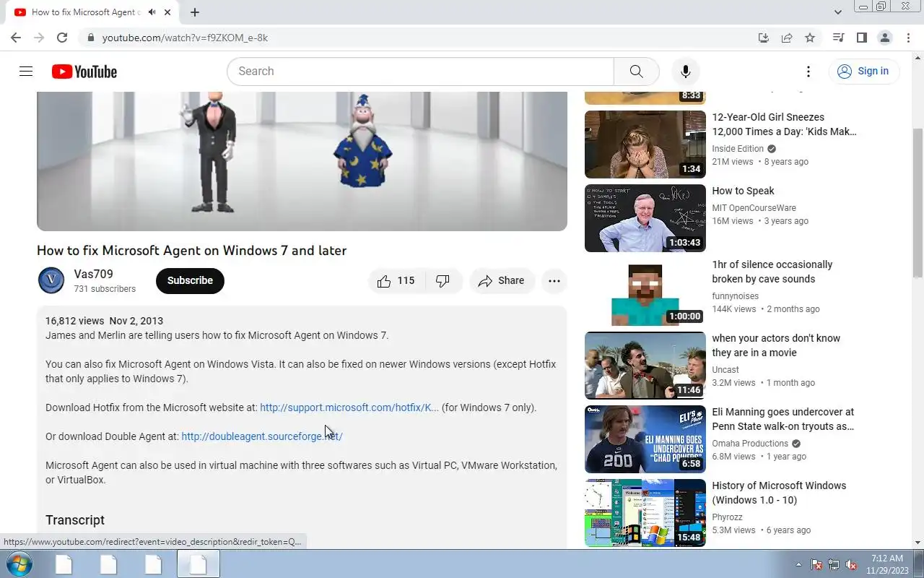924x578 pixels.
Task: Subscribe to the Vas709 channel
Action: point(190,280)
